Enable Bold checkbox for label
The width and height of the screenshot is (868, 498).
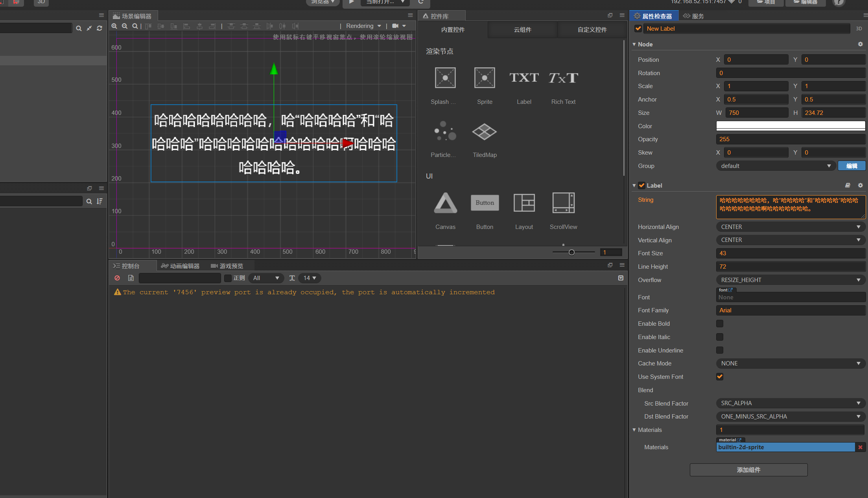[720, 323]
